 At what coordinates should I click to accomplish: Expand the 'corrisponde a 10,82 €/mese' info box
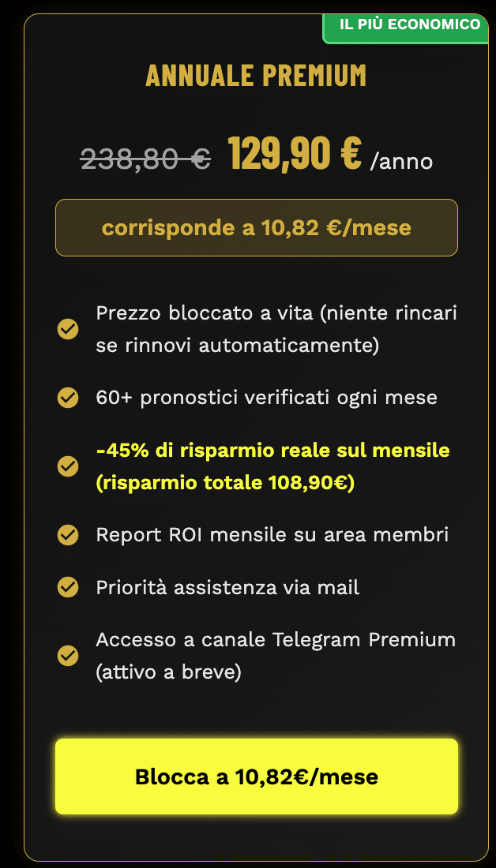[256, 227]
